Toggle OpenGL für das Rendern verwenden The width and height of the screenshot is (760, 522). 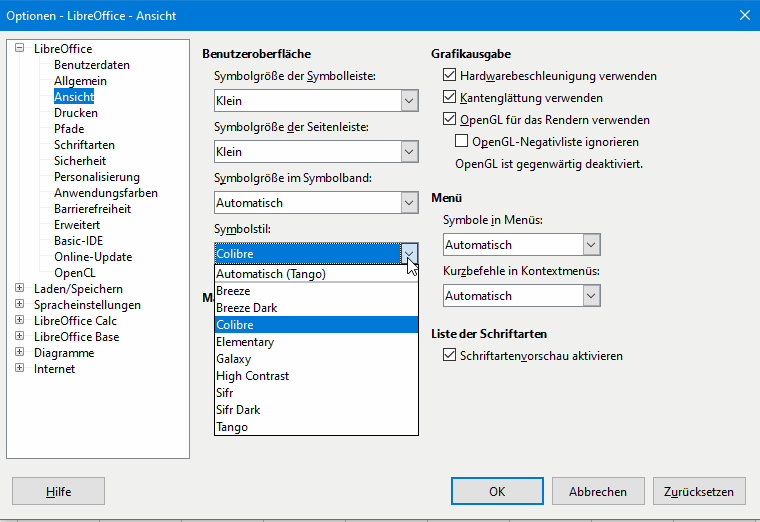(x=449, y=119)
